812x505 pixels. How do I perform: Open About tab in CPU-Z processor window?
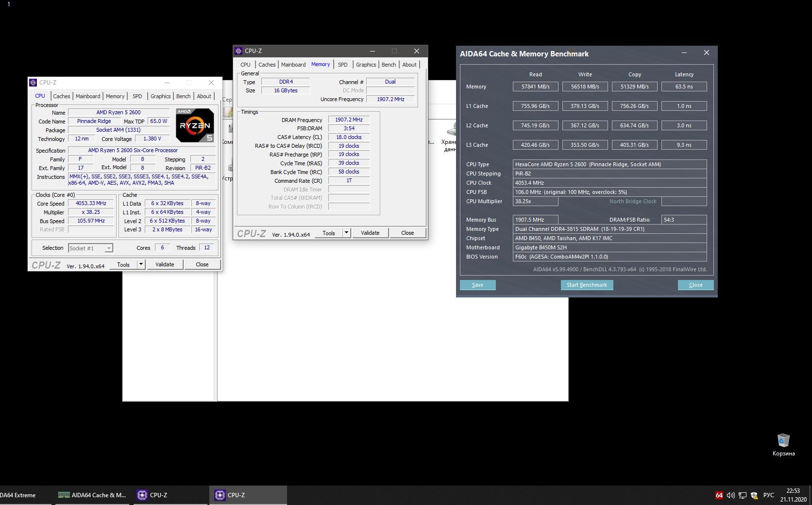204,96
